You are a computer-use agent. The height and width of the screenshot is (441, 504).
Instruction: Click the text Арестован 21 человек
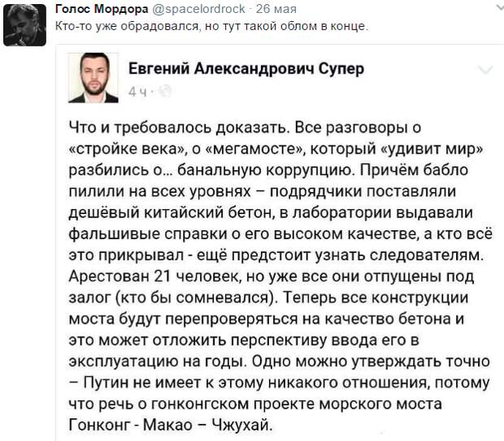coord(155,276)
